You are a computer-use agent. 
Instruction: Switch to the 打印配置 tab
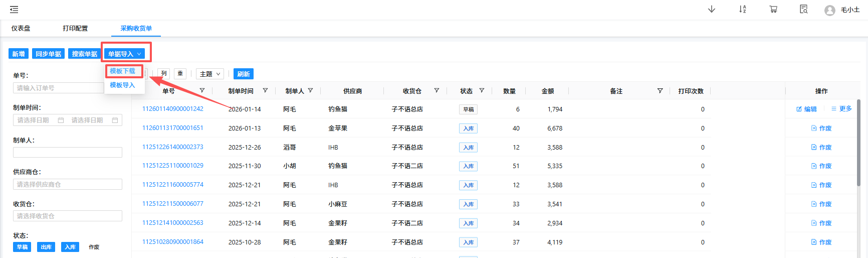coord(75,29)
